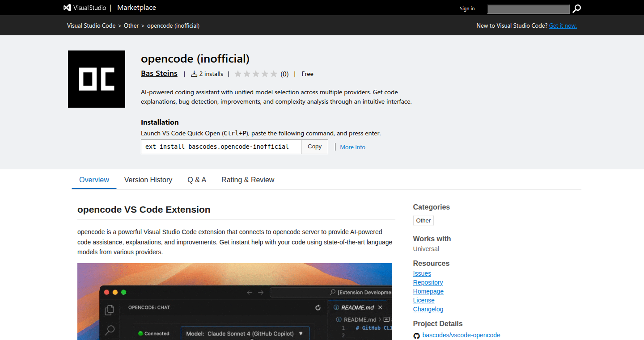Click the 'opencode (inofficial)' breadcrumb text

point(174,25)
